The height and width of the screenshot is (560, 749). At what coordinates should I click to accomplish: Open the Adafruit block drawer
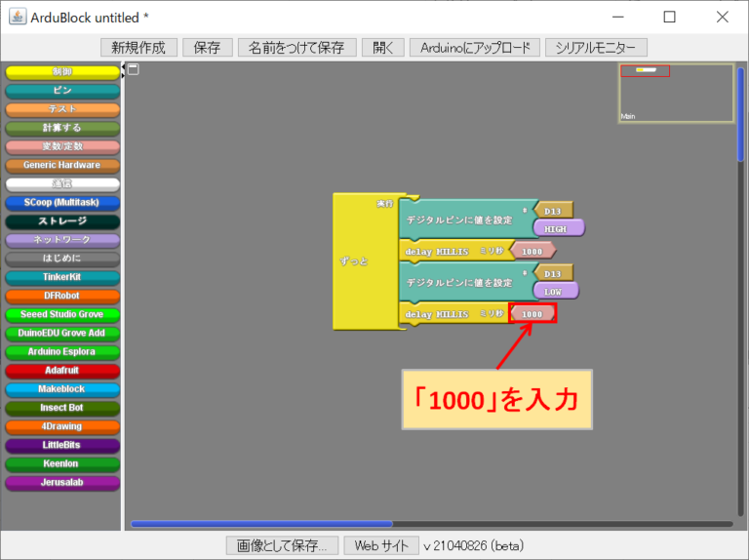tap(62, 371)
